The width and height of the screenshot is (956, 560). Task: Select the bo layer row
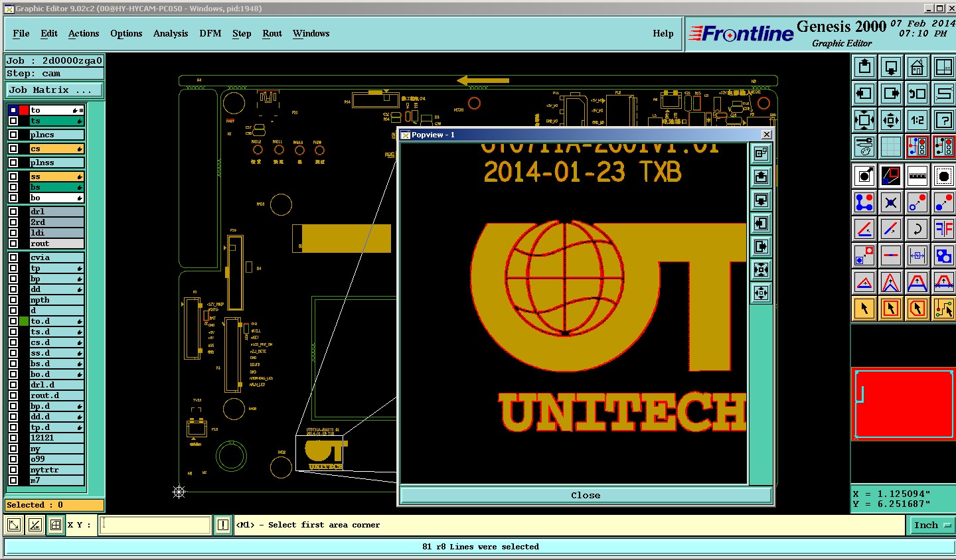(57, 198)
